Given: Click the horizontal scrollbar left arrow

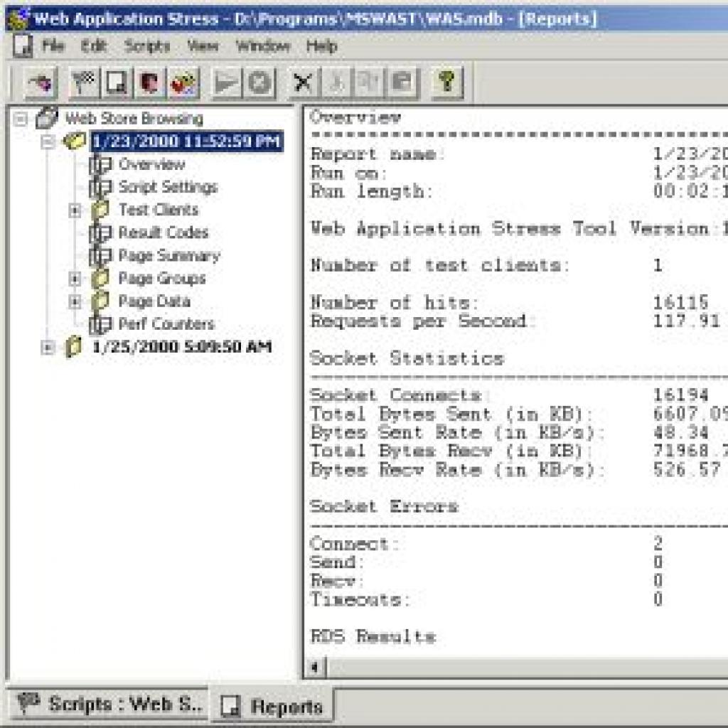Looking at the screenshot, I should point(315,668).
